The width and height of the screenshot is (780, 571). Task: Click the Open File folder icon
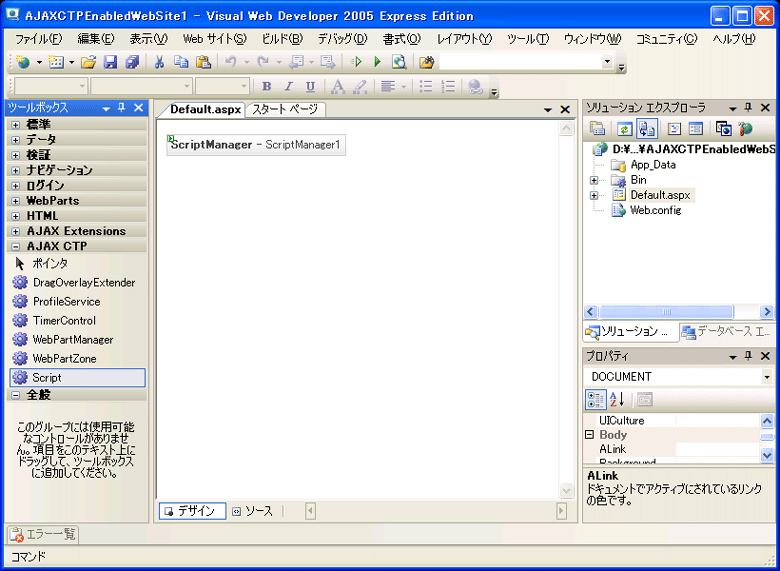88,62
